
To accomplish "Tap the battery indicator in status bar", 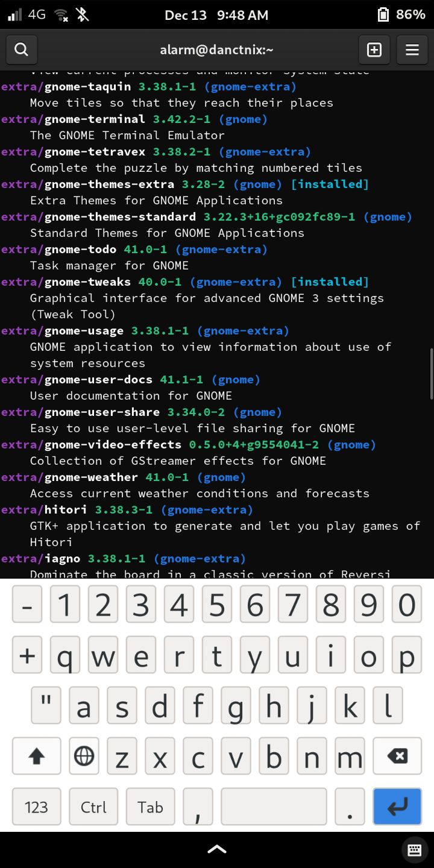I will pyautogui.click(x=401, y=14).
